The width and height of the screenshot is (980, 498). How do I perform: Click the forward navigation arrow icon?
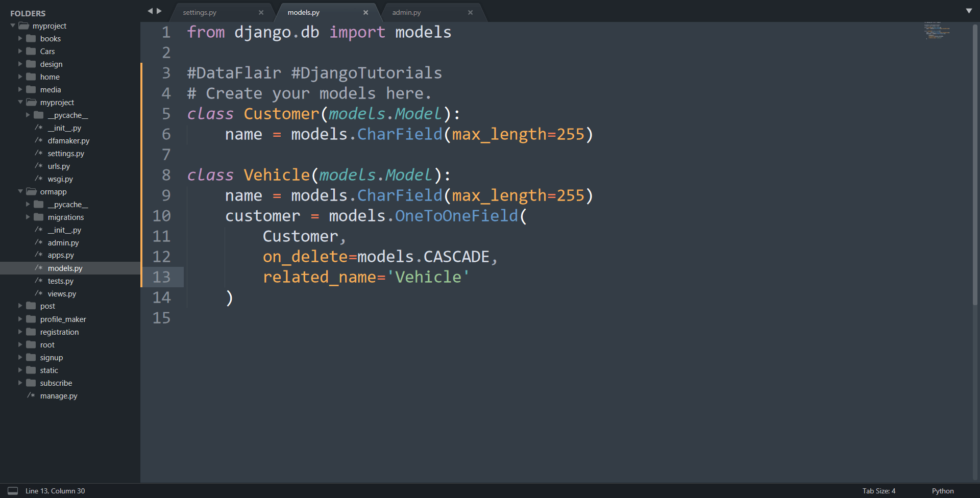point(159,10)
